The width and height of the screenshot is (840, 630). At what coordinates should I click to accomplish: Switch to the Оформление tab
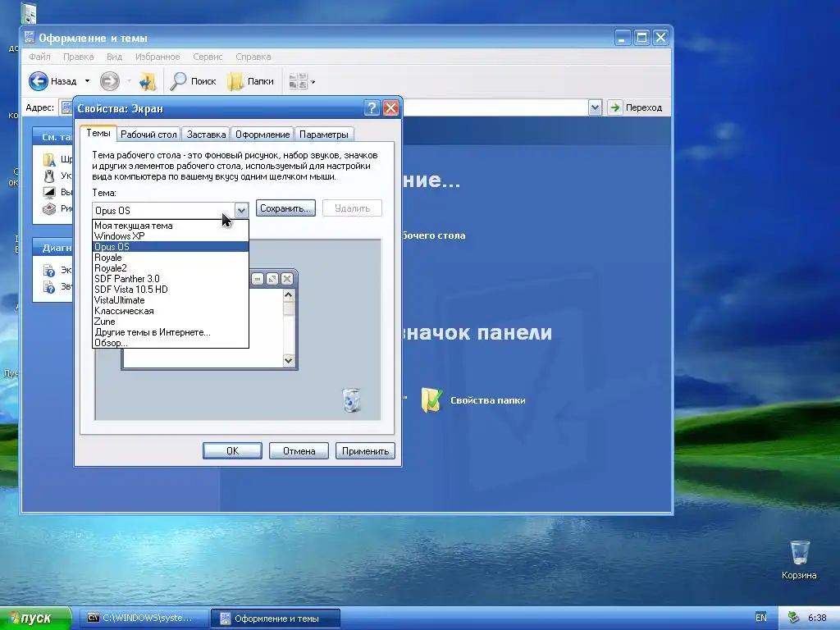[262, 135]
